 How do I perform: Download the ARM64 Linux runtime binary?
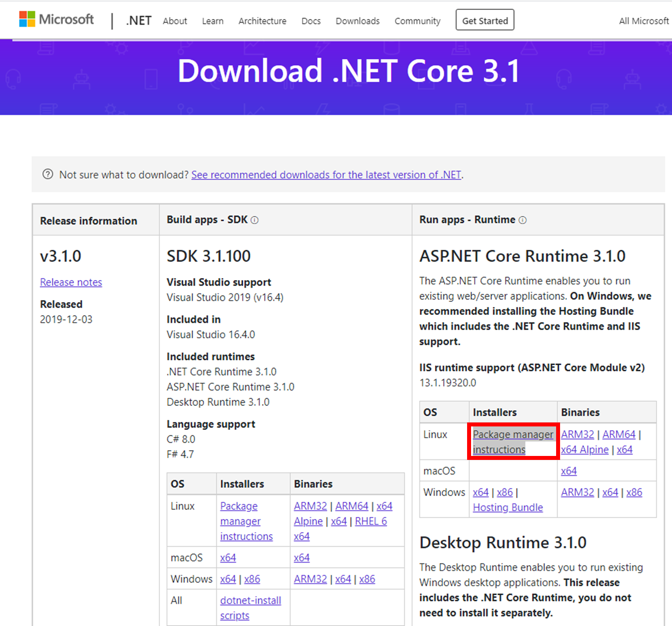tap(619, 434)
